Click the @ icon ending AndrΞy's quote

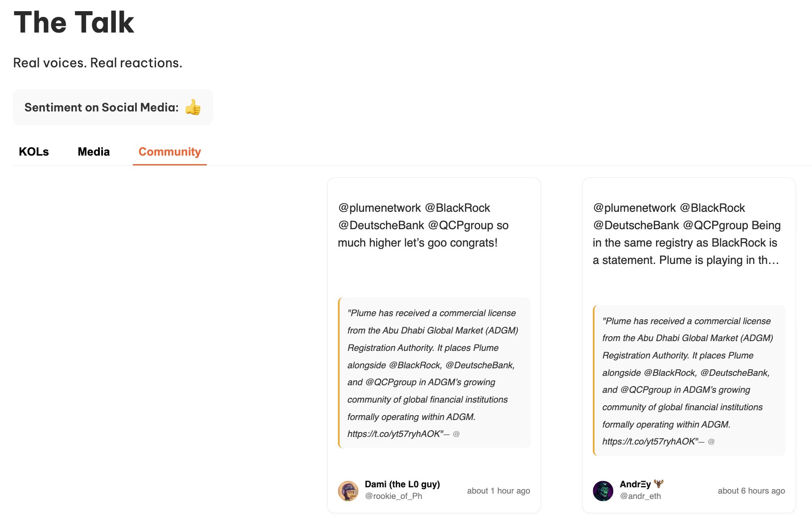[711, 441]
